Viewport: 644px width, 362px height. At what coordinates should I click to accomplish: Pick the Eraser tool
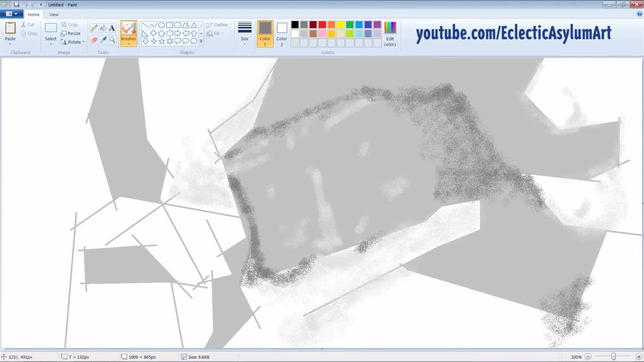94,40
